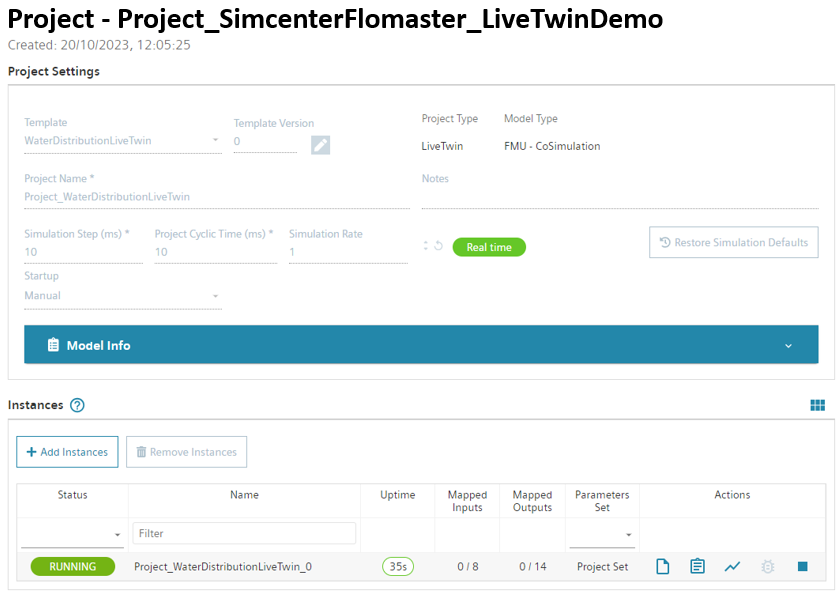Stop the running instance

point(802,566)
